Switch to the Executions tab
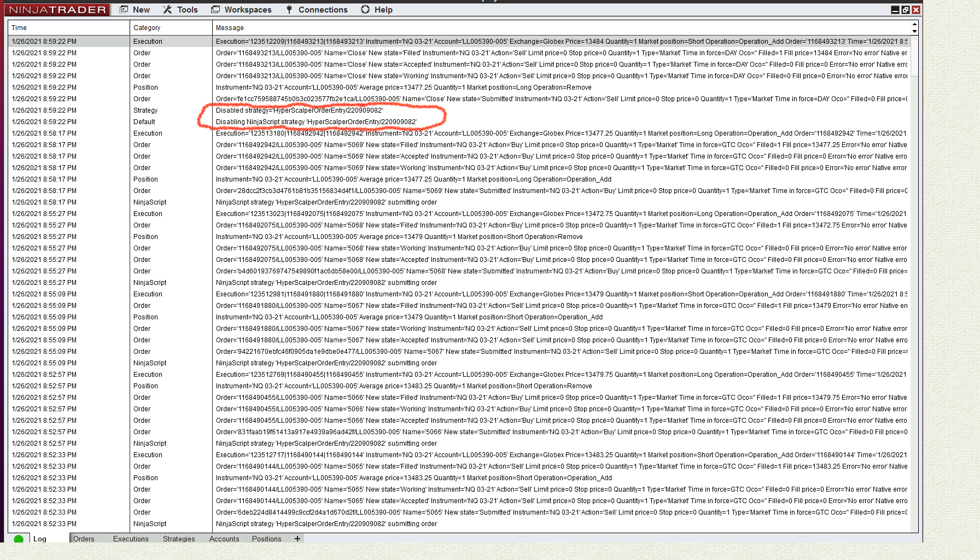980x560 pixels. [x=131, y=539]
